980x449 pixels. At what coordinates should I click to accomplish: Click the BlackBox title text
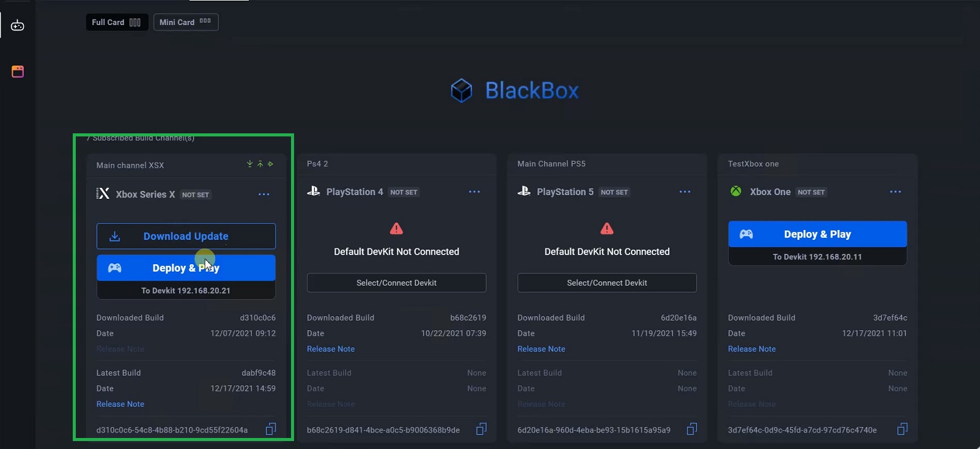(x=532, y=91)
